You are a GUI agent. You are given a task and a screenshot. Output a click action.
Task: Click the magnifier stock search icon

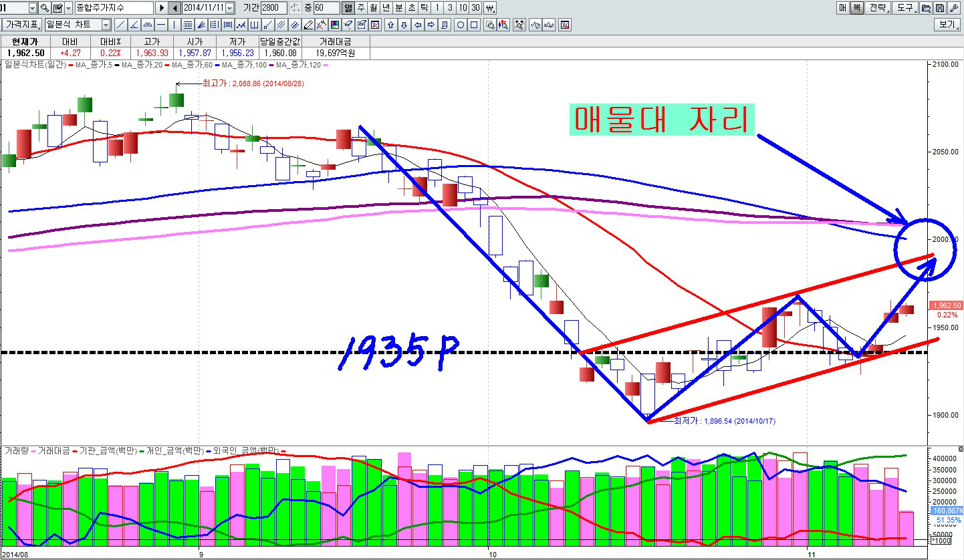pos(45,8)
